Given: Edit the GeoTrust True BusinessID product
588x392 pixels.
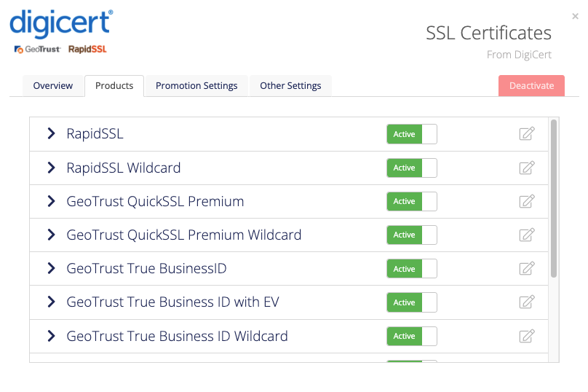Looking at the screenshot, I should 526,268.
